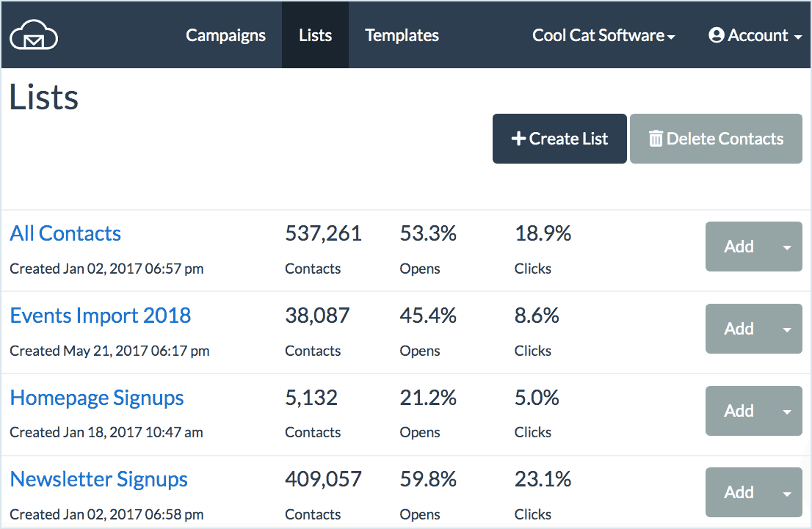Open the Cool Cat Software dropdown
The height and width of the screenshot is (529, 812).
pos(603,35)
